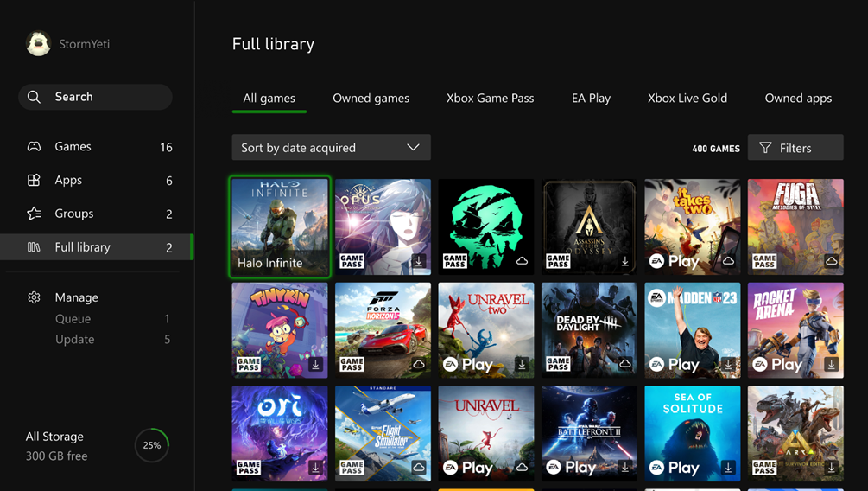Open the EA Play tab
Image resolution: width=868 pixels, height=491 pixels.
(591, 99)
